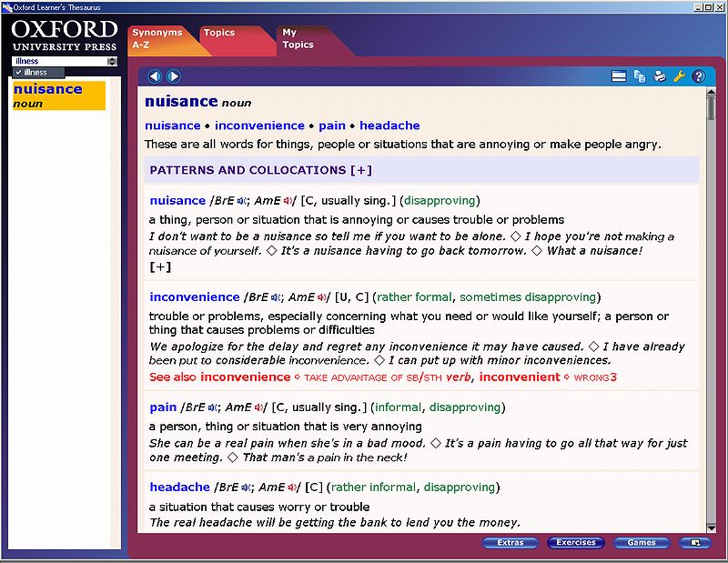The image size is (728, 563).
Task: Open the illness topic dropdown
Action: 112,61
